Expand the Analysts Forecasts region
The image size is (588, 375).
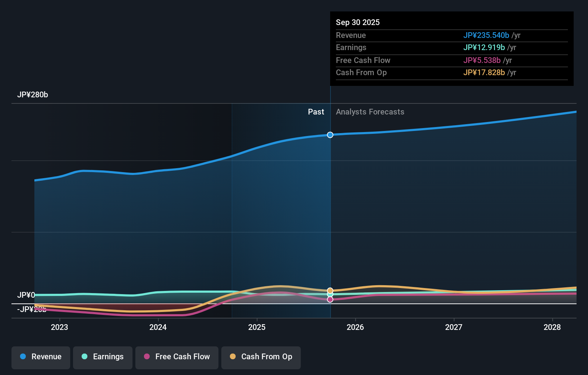(370, 112)
